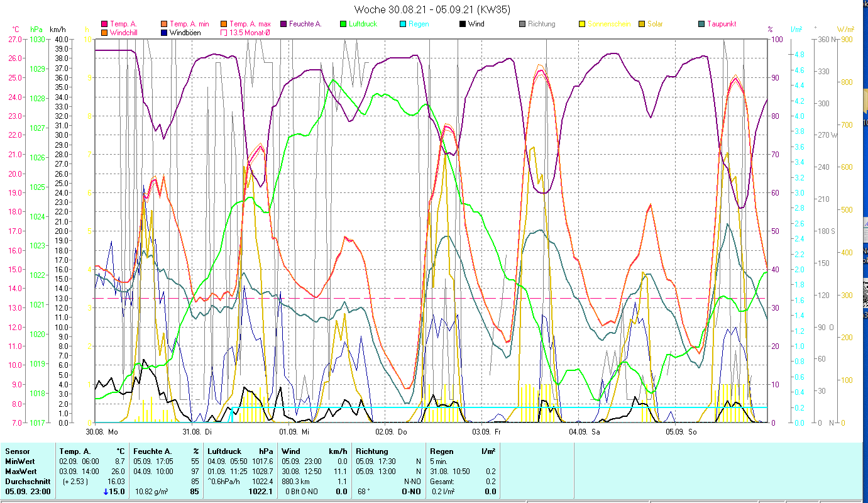Image resolution: width=868 pixels, height=503 pixels.
Task: Click the '30.08. Mo' date axis label
Action: (102, 432)
